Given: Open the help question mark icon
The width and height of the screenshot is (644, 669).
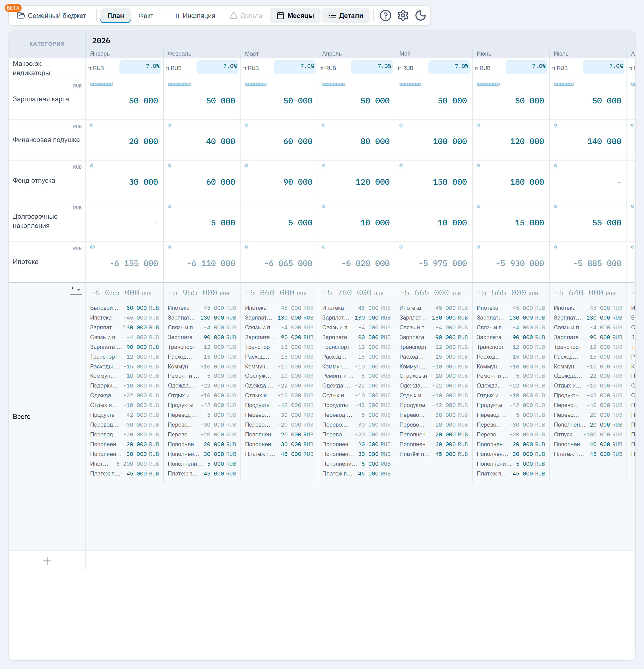Looking at the screenshot, I should tap(385, 16).
